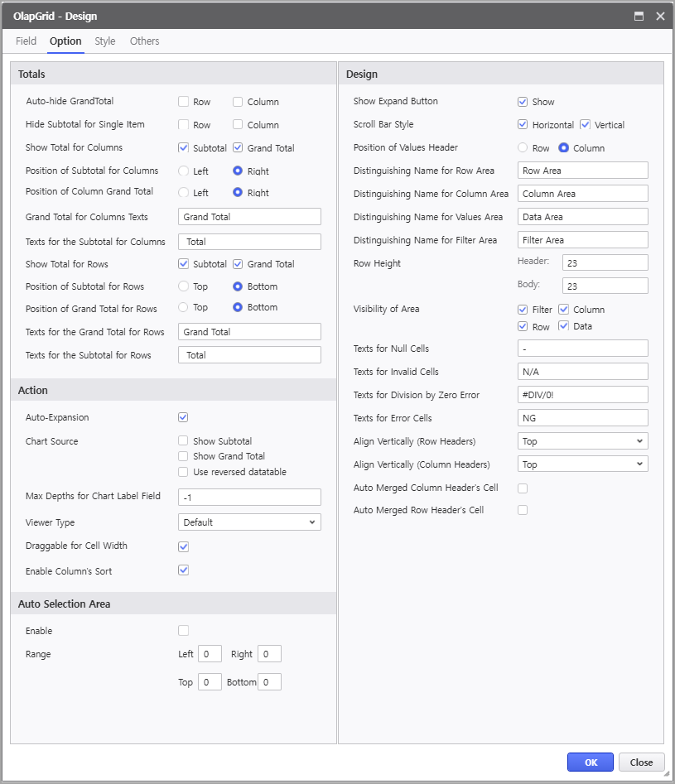Check Auto-hide GrandTotal Row
The image size is (675, 784).
[184, 102]
